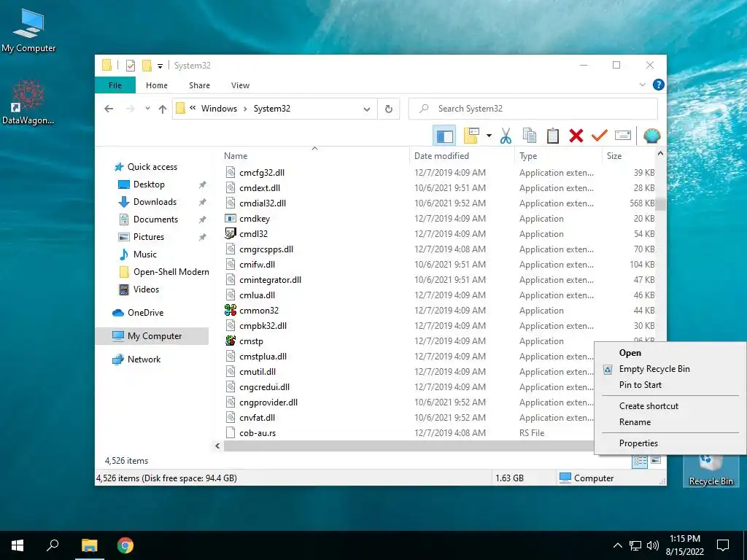Click the envelope E-mail icon
The height and width of the screenshot is (560, 747).
[623, 136]
